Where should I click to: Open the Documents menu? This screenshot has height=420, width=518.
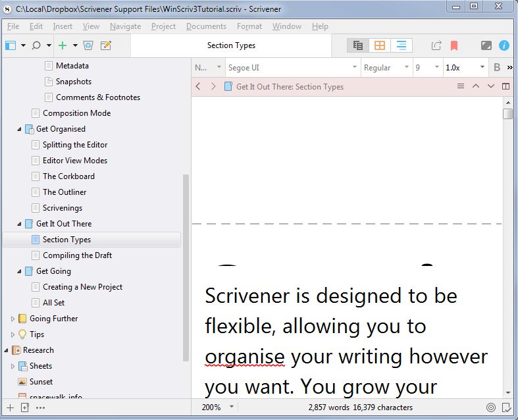click(x=206, y=26)
